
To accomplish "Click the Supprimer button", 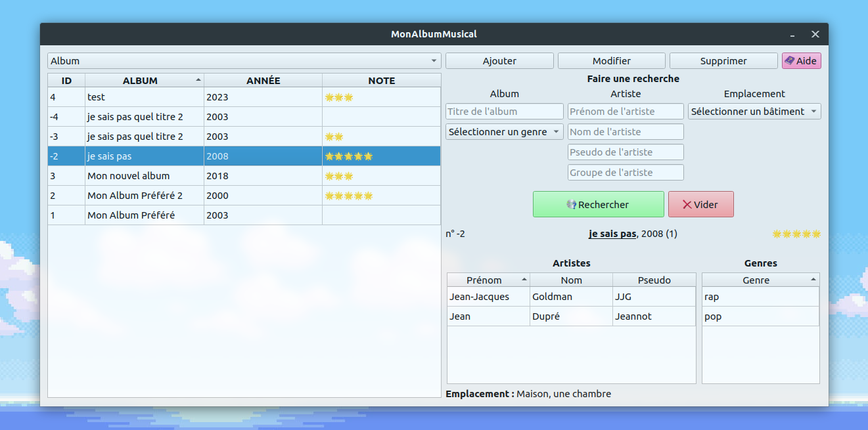I will point(723,60).
